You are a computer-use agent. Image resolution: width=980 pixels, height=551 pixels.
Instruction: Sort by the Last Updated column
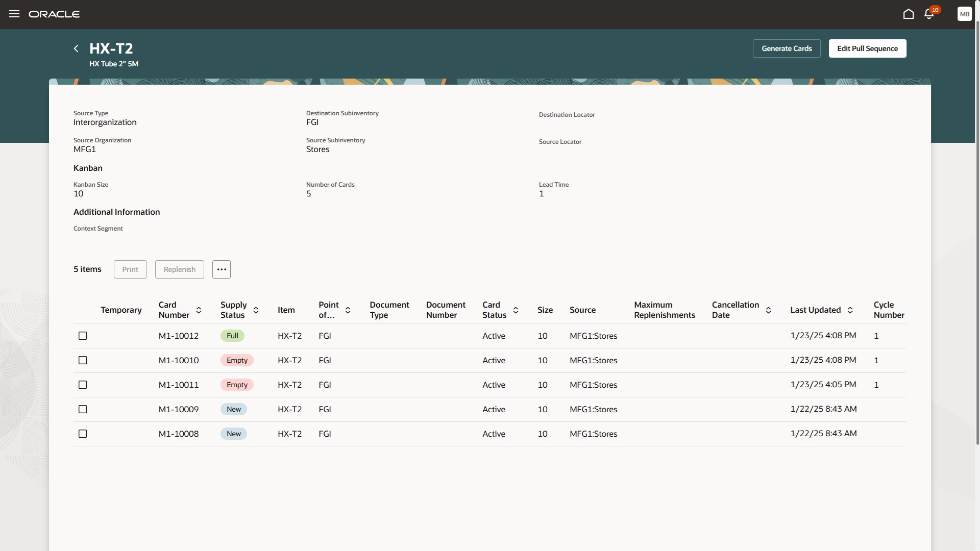(x=850, y=310)
